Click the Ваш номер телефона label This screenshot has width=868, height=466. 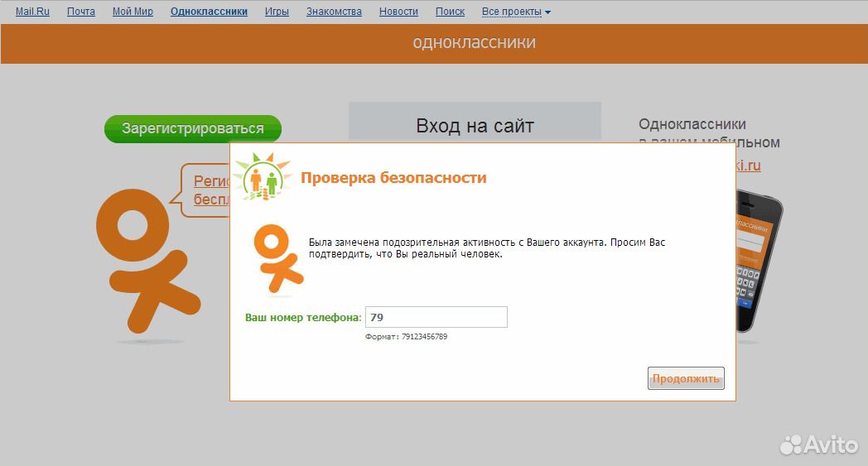pyautogui.click(x=303, y=318)
